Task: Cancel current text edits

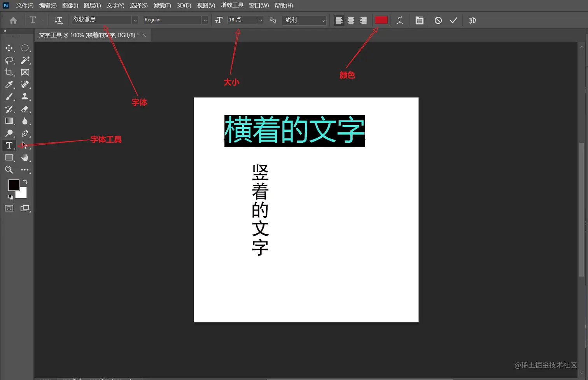Action: pyautogui.click(x=438, y=20)
